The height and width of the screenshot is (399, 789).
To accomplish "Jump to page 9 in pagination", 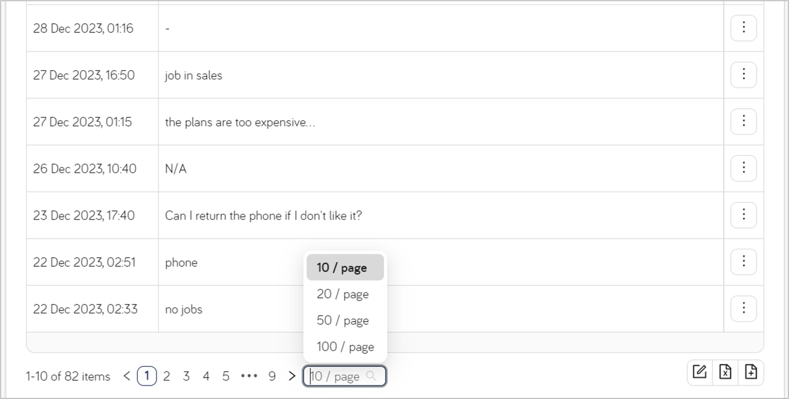I will click(x=272, y=376).
